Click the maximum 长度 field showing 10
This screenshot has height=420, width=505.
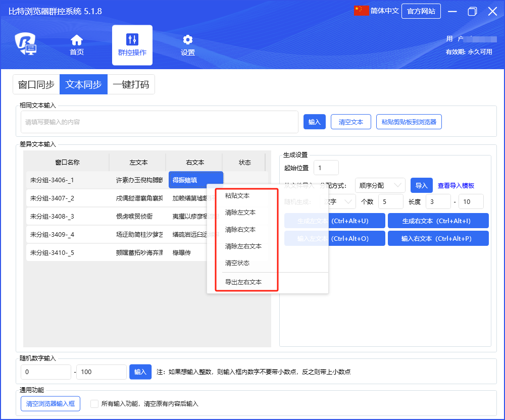point(471,201)
